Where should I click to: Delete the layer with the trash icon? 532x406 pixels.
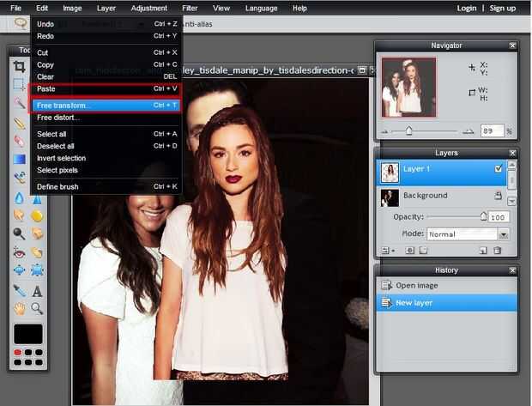coord(498,251)
